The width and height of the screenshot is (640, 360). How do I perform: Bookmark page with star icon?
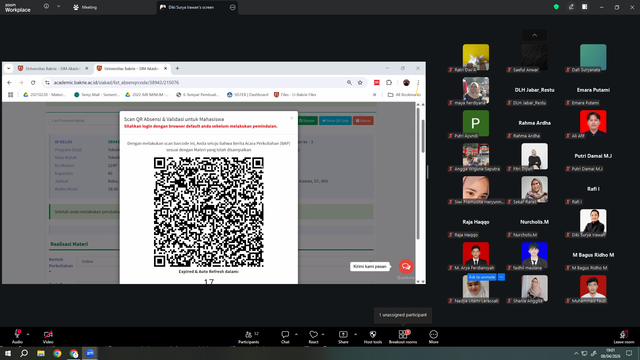[x=360, y=82]
